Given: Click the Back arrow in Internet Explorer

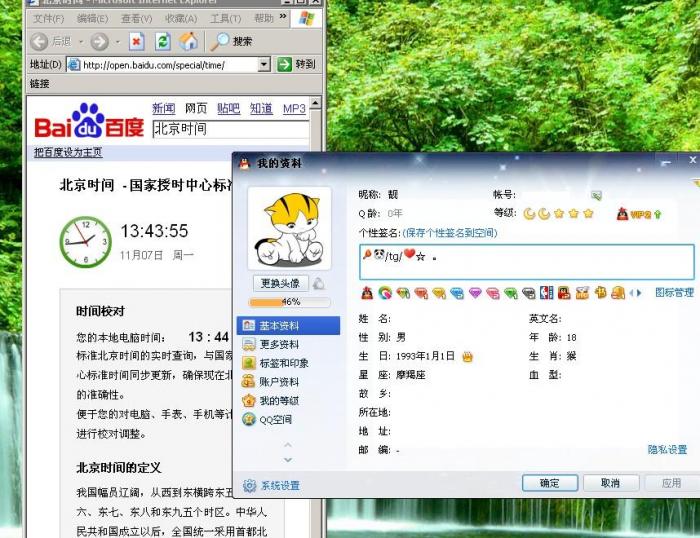Looking at the screenshot, I should pyautogui.click(x=39, y=42).
